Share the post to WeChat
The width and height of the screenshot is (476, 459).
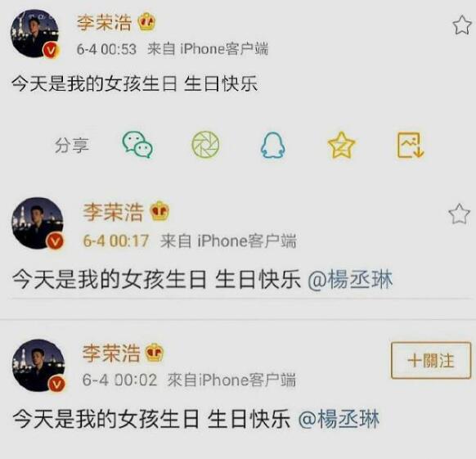(x=137, y=145)
